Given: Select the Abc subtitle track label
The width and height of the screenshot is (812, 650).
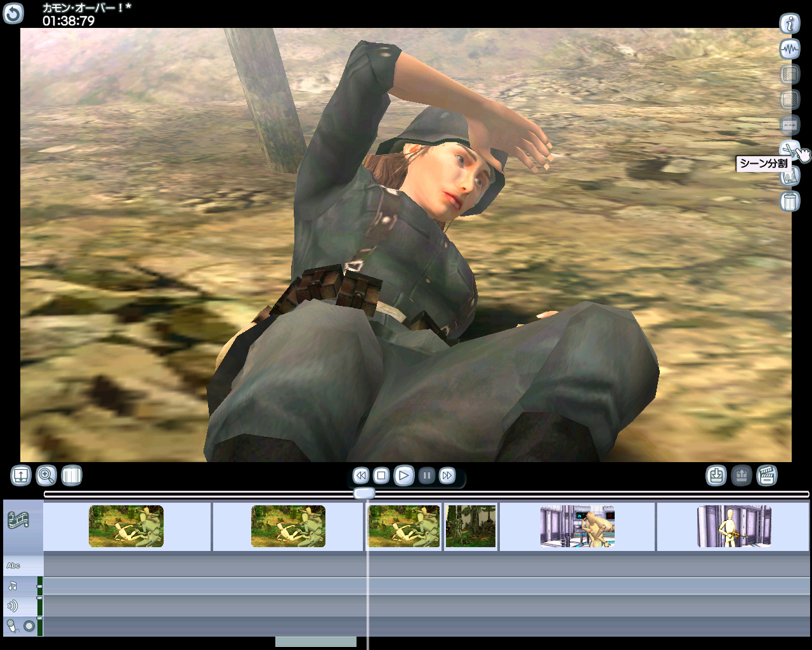Looking at the screenshot, I should tap(13, 566).
